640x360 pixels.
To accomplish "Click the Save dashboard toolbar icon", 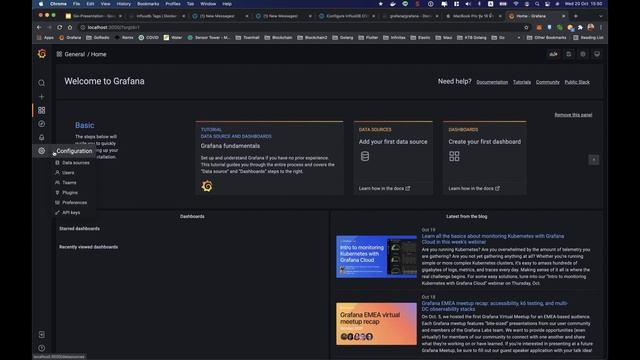I will click(x=569, y=54).
